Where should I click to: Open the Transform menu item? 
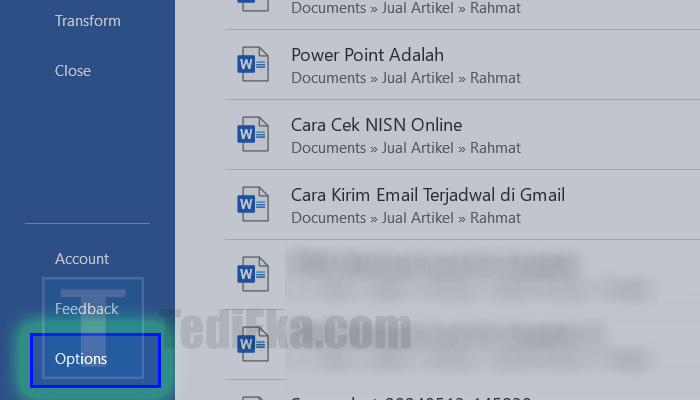(88, 21)
